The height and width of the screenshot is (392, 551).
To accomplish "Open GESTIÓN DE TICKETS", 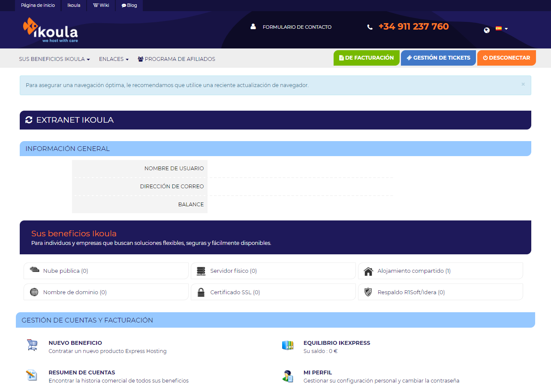I will (x=438, y=57).
